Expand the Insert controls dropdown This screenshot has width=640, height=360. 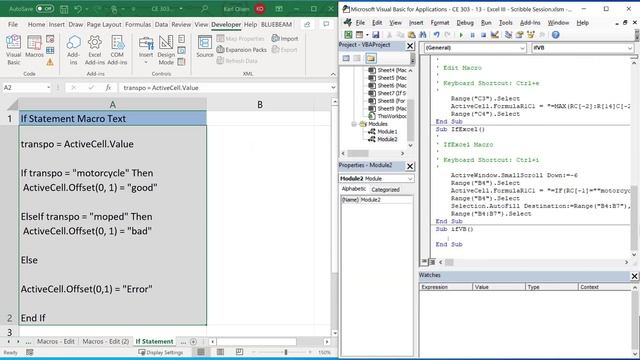click(x=146, y=50)
